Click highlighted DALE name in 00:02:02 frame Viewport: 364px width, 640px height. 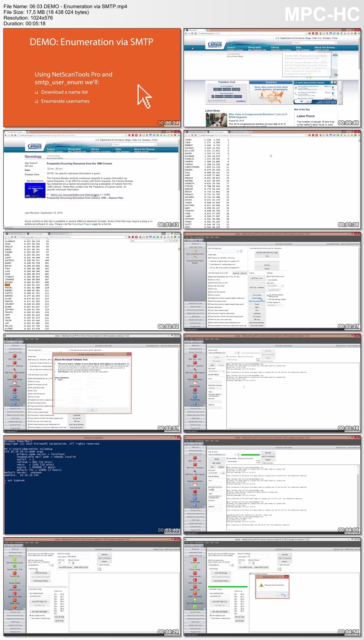pyautogui.click(x=7, y=285)
